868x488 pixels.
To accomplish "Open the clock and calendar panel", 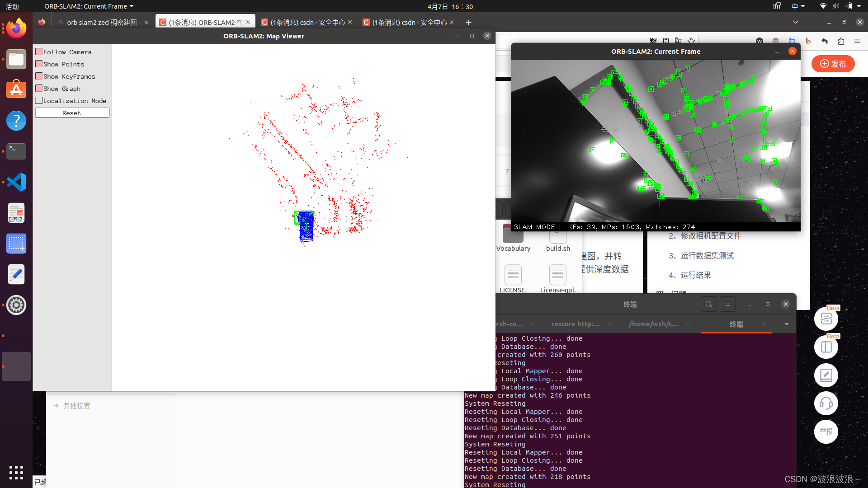I will click(450, 6).
